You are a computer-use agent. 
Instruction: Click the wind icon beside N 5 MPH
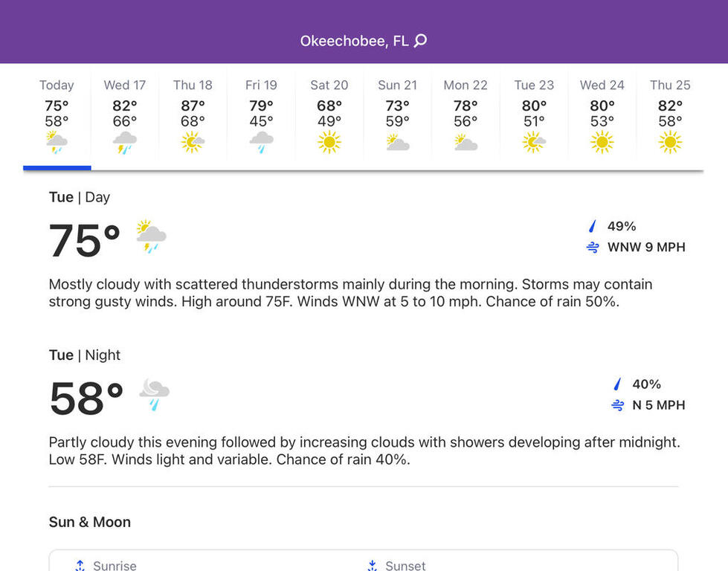(616, 405)
